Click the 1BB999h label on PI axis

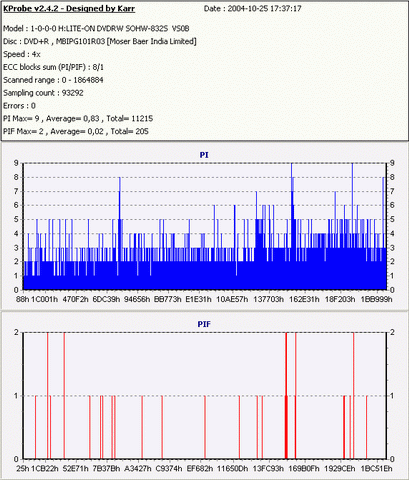point(376,299)
